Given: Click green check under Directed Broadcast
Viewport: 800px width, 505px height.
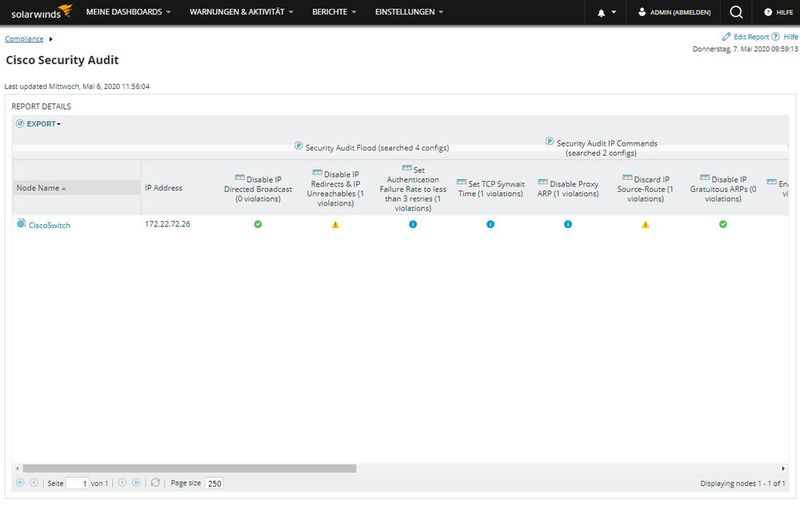Looking at the screenshot, I should click(x=258, y=224).
